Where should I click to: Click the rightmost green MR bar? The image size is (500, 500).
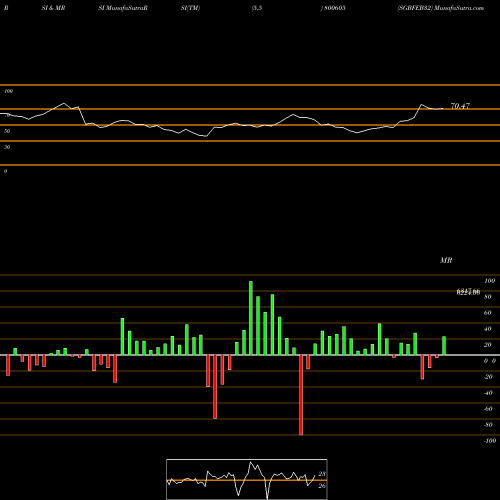tap(444, 346)
